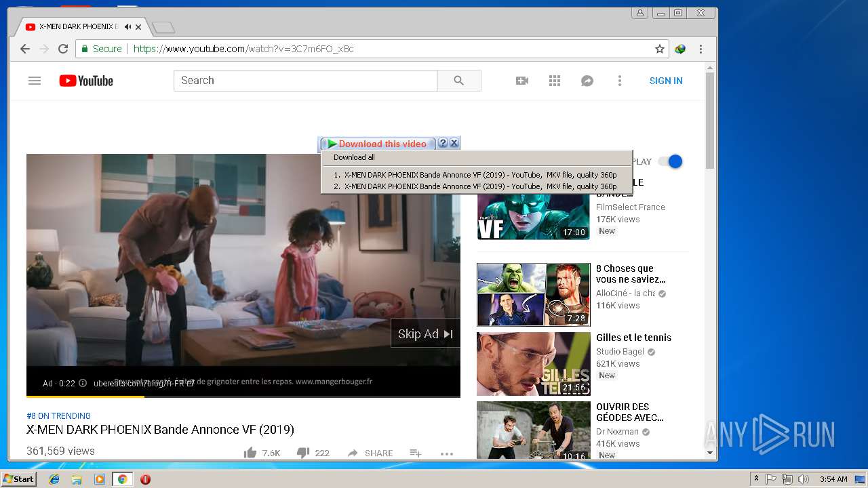Screen dimensions: 868x488
Task: Bookmark this page with the star icon
Action: [x=659, y=49]
